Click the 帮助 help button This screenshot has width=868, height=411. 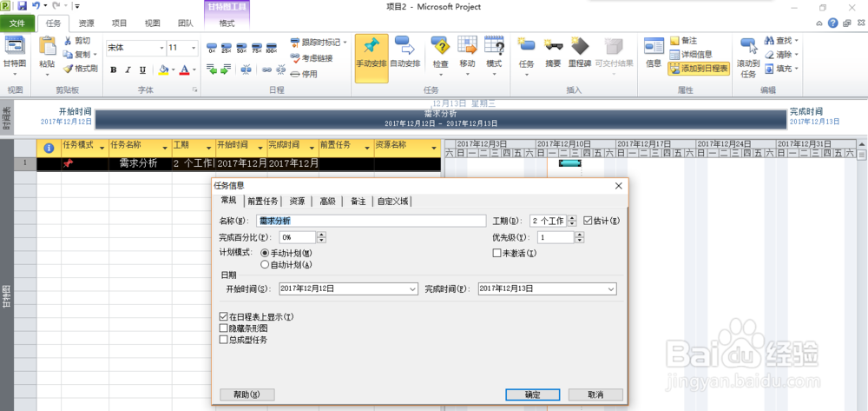[x=247, y=395]
